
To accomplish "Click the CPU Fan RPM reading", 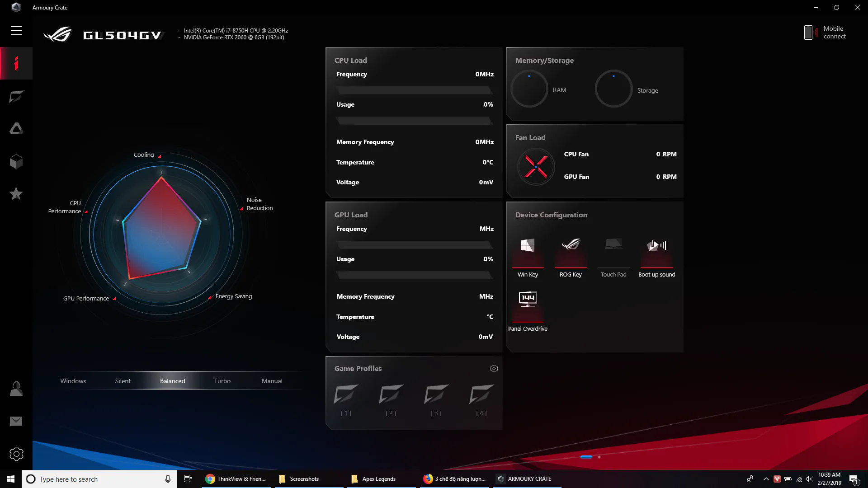I will pos(666,154).
